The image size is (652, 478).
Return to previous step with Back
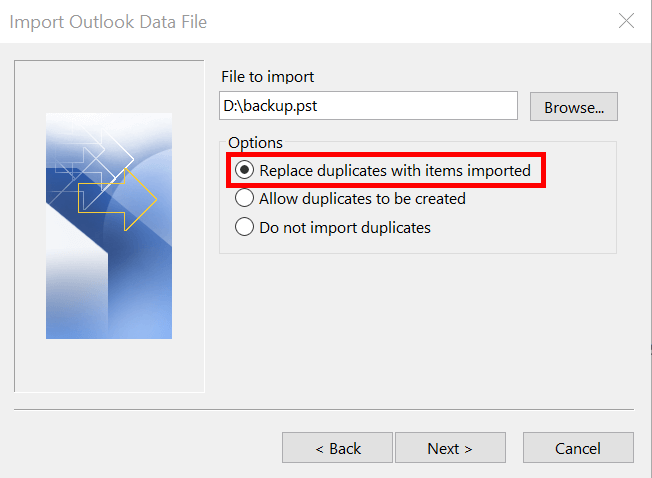pos(337,448)
